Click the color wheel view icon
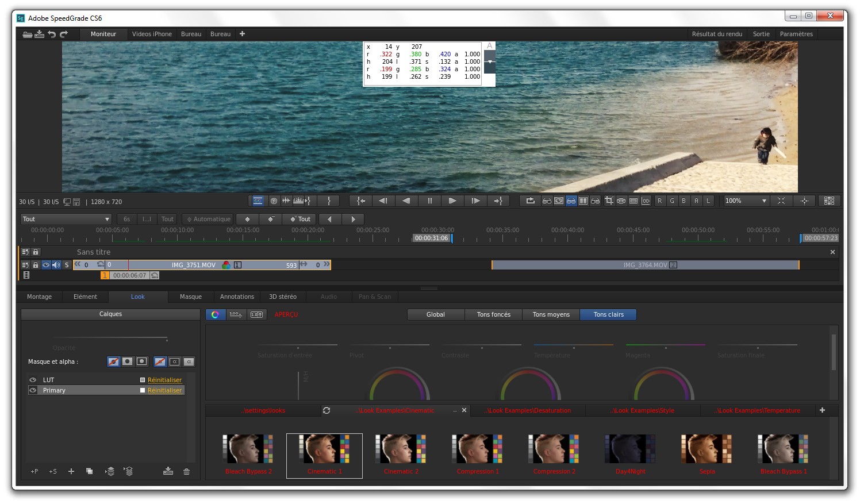This screenshot has height=504, width=860. click(215, 314)
